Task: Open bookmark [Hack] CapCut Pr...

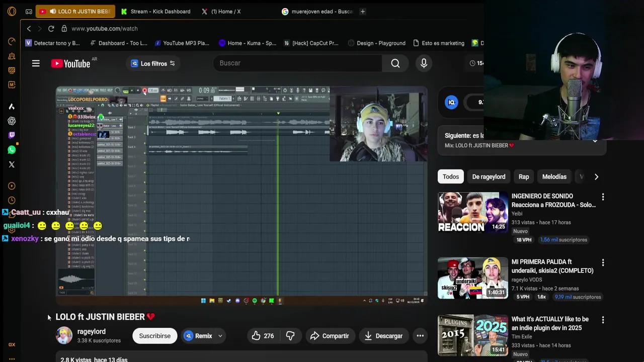Action: click(x=311, y=43)
